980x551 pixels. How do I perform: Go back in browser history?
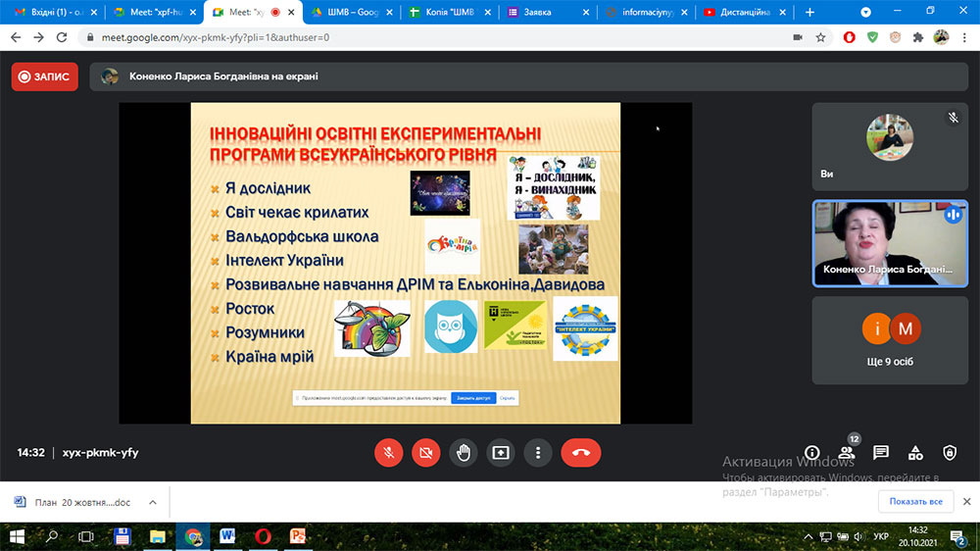(16, 37)
